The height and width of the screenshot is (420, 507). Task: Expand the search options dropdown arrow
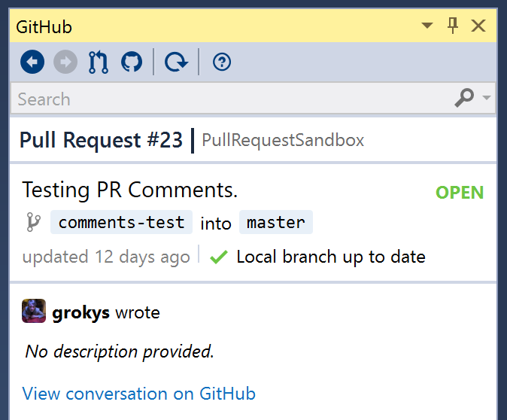[x=486, y=97]
